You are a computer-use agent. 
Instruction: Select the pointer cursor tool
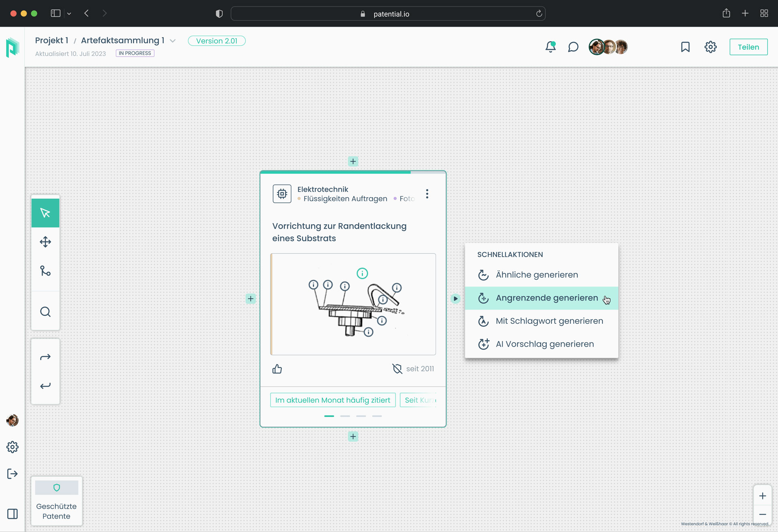point(45,213)
